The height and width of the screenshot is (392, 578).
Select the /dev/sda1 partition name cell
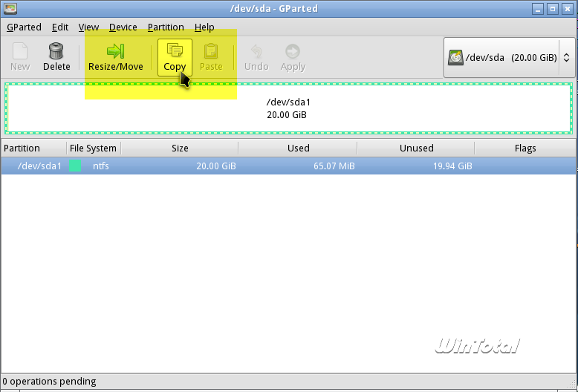tap(39, 166)
